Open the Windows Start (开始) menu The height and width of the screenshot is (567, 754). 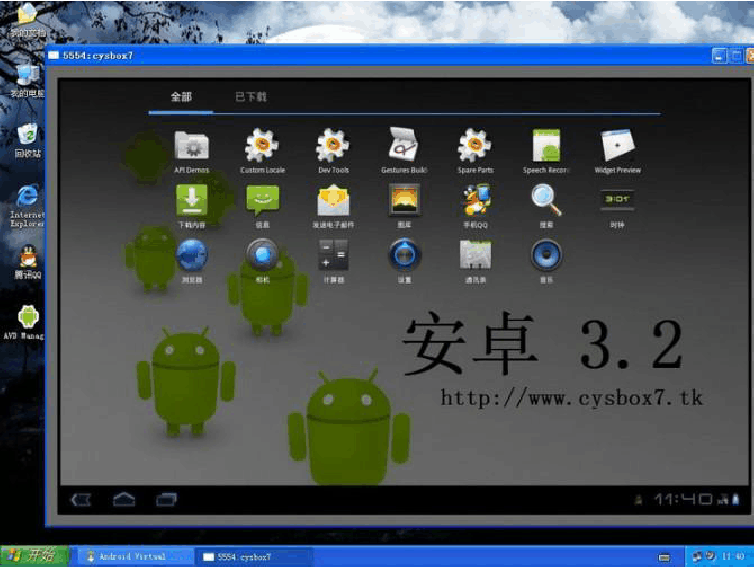pyautogui.click(x=34, y=556)
